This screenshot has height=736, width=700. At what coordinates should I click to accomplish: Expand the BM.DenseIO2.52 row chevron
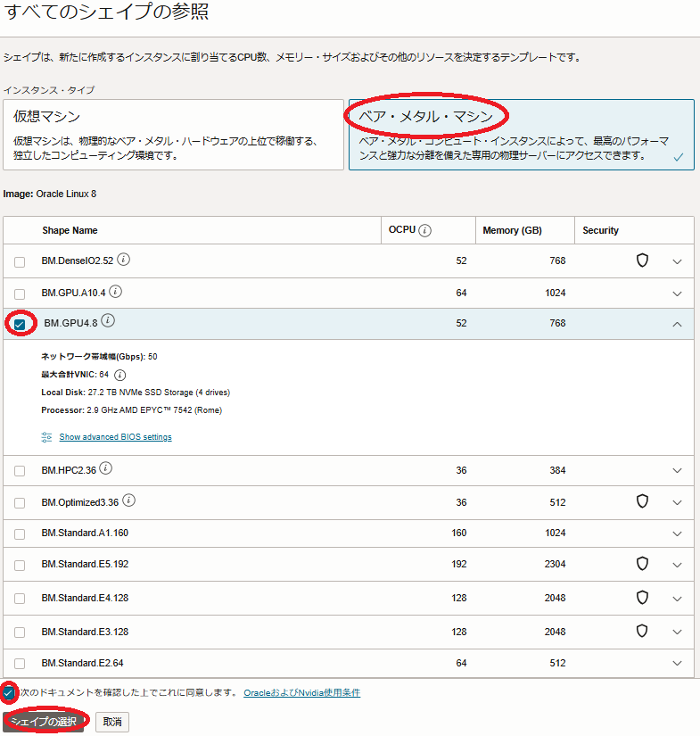677,261
